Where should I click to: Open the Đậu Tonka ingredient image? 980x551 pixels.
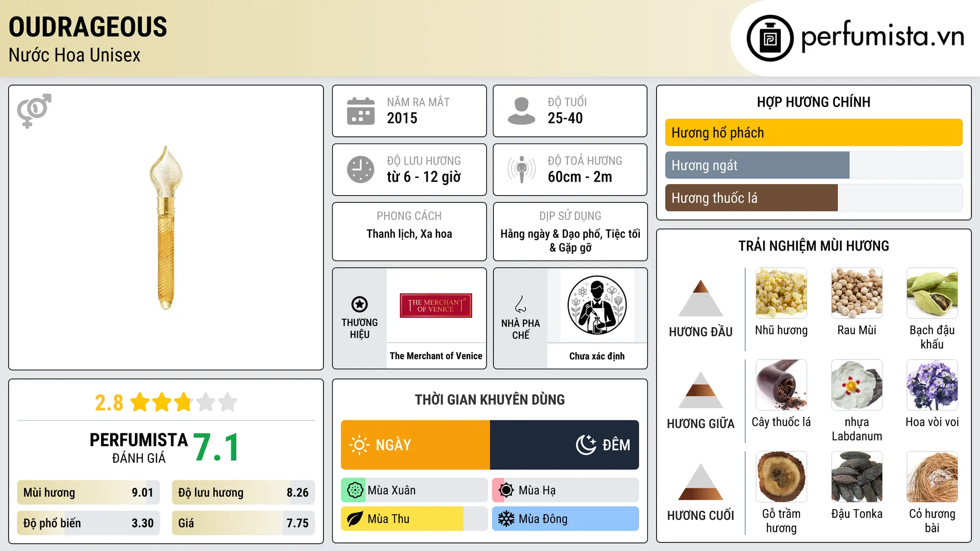tap(857, 477)
